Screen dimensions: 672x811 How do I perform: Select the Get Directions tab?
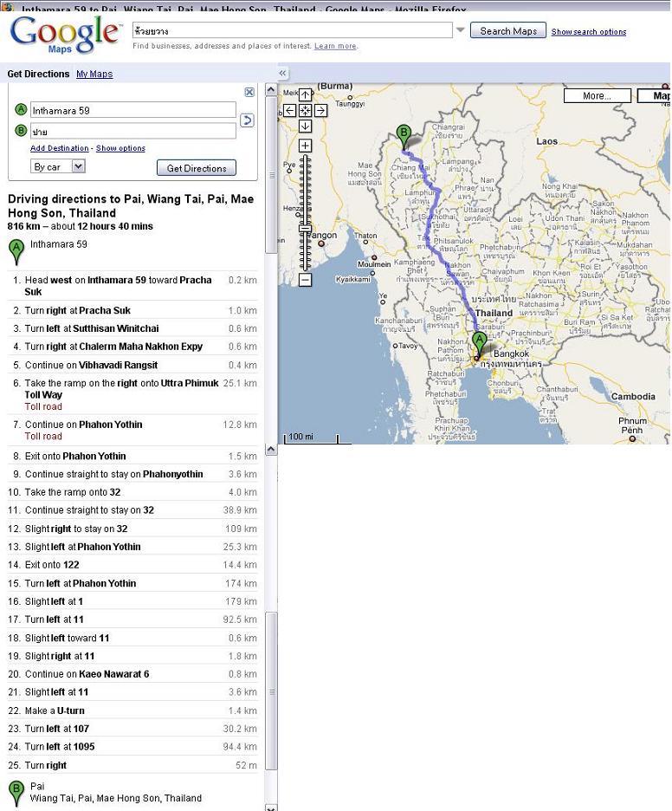pyautogui.click(x=38, y=74)
